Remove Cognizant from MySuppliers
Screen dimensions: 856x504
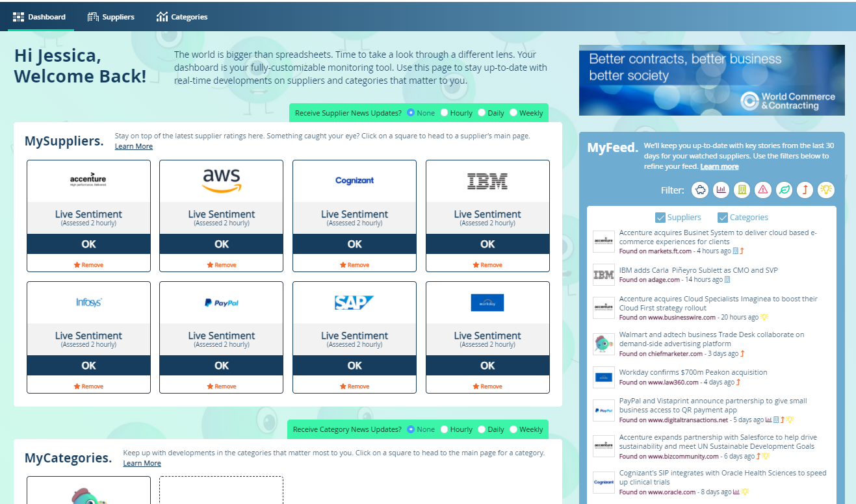point(354,265)
